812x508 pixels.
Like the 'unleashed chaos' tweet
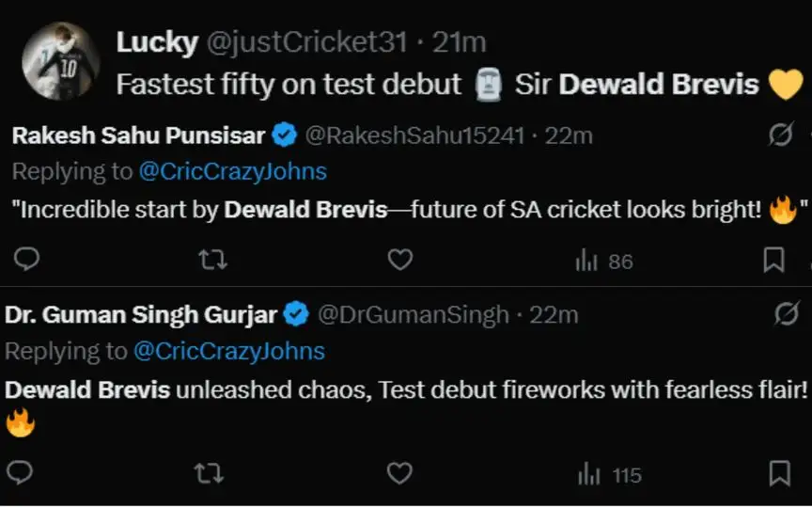pos(399,473)
